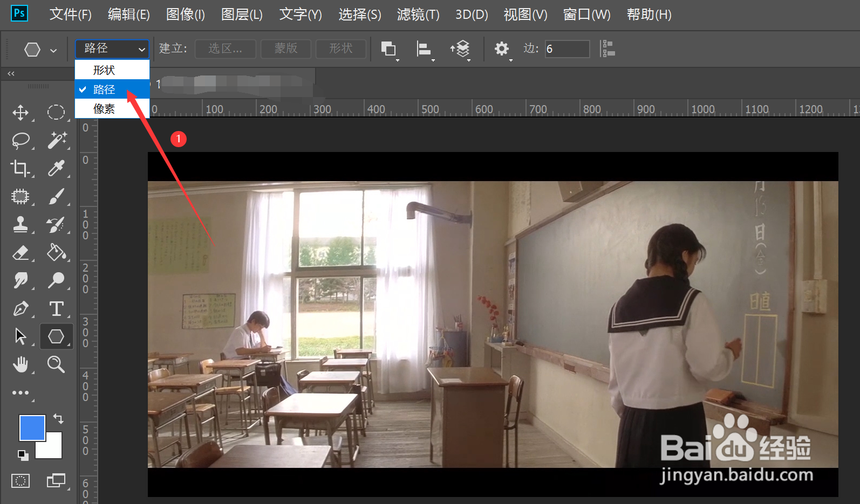Viewport: 860px width, 504px height.
Task: Choose 路径 in the mode list
Action: pyautogui.click(x=112, y=89)
